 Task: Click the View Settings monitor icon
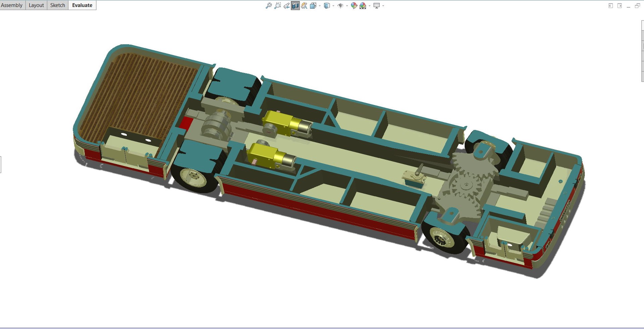377,6
